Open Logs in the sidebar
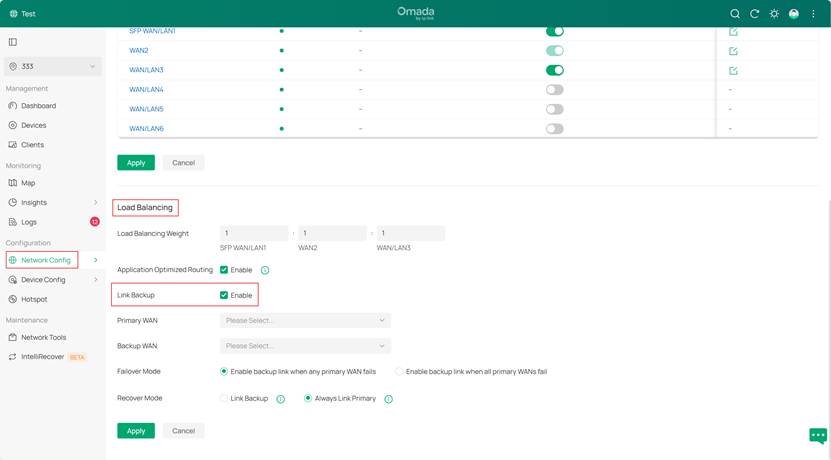 click(x=29, y=222)
